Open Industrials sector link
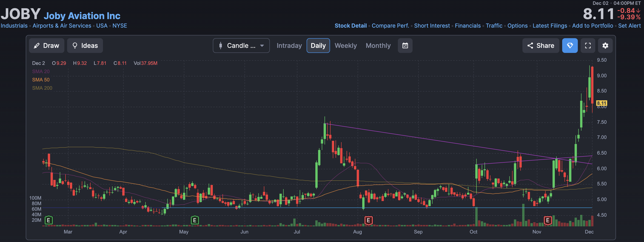The width and height of the screenshot is (644, 242). (x=14, y=26)
